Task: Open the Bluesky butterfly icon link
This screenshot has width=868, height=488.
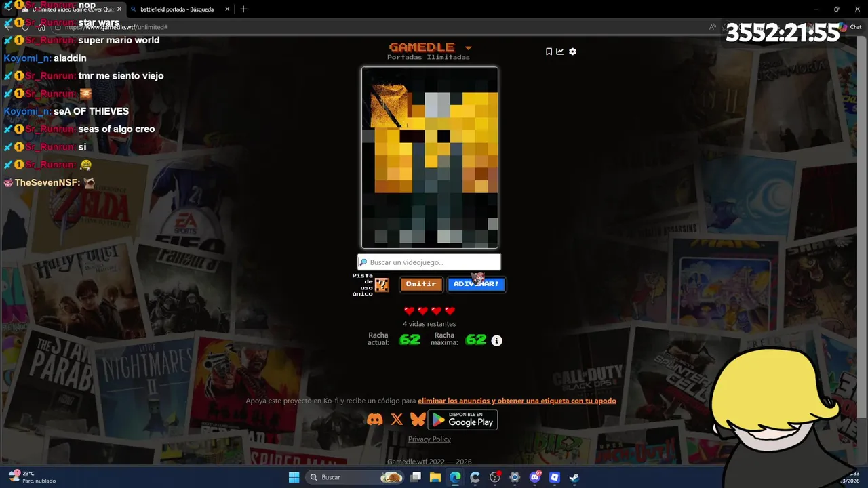Action: click(x=418, y=420)
